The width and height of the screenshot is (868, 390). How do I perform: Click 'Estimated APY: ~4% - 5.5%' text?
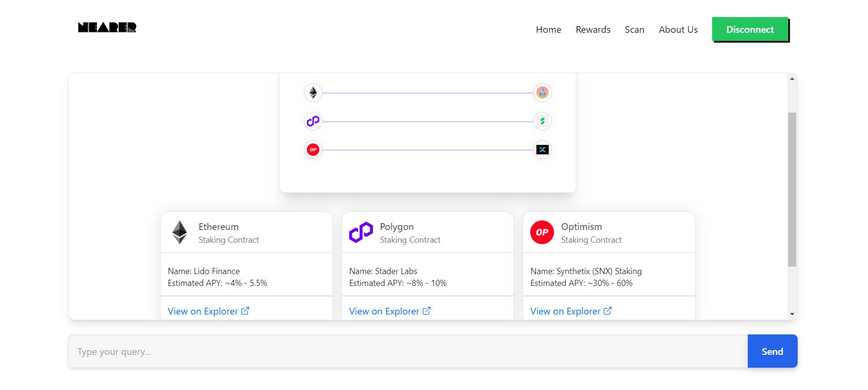[x=218, y=283]
